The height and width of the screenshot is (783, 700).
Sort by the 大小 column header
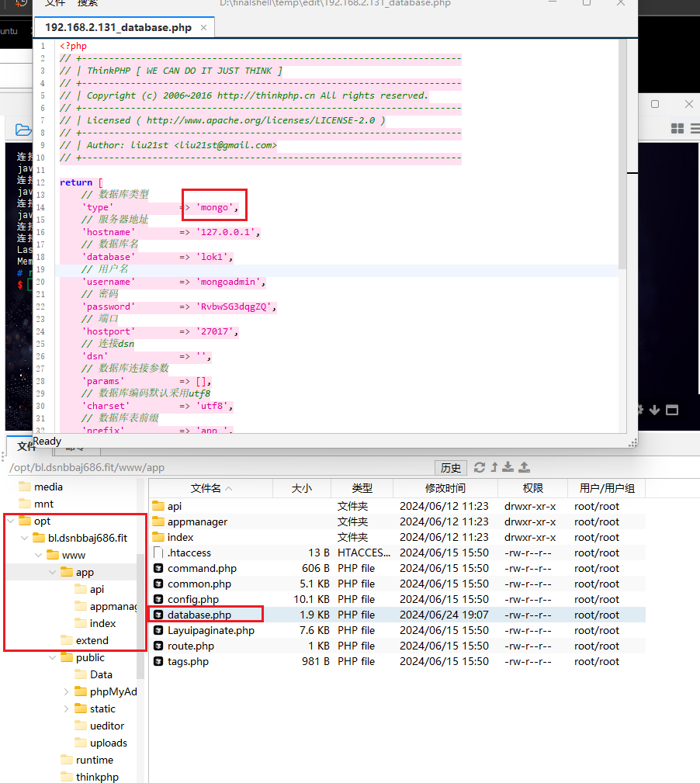coord(302,488)
